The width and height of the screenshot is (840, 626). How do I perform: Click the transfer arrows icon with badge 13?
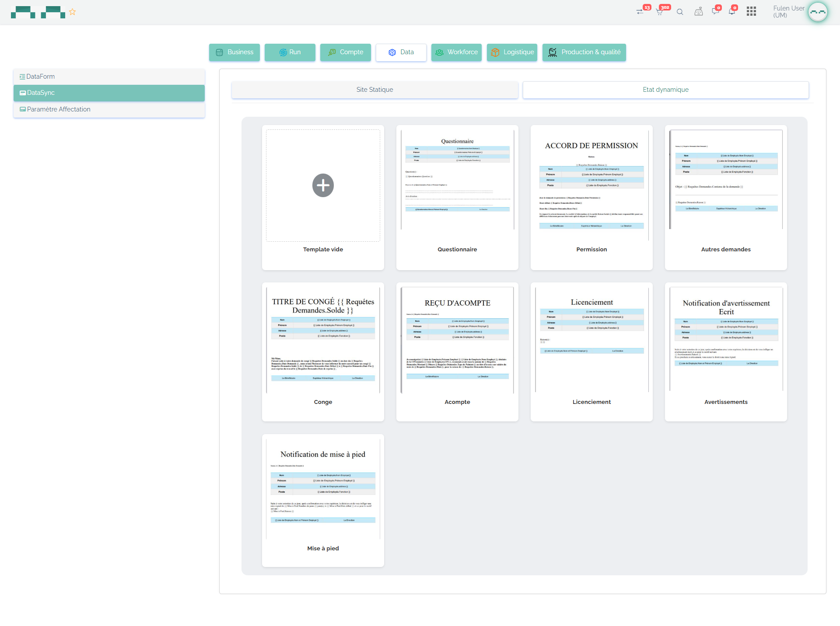coord(640,12)
